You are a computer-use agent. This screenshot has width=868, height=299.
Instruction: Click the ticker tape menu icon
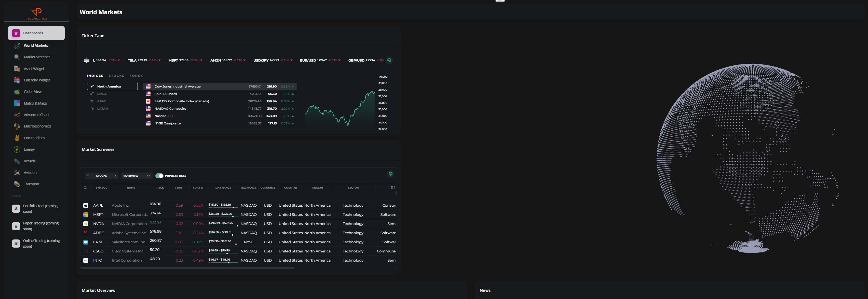click(87, 60)
